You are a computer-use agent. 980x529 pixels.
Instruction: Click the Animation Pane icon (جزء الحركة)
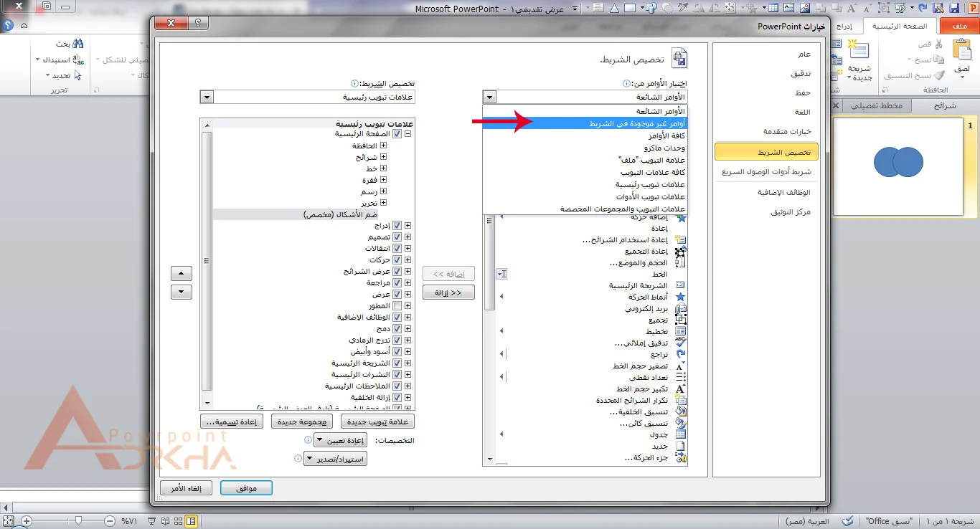point(680,458)
